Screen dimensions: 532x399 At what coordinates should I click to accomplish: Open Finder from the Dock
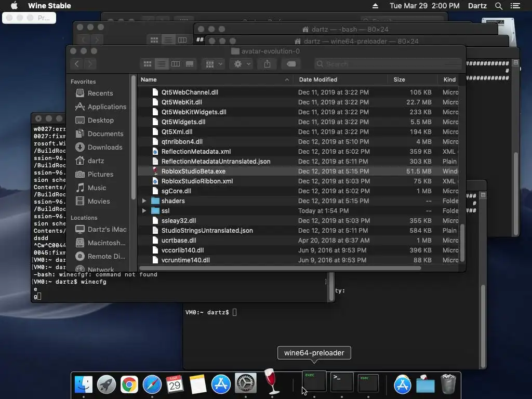click(84, 384)
